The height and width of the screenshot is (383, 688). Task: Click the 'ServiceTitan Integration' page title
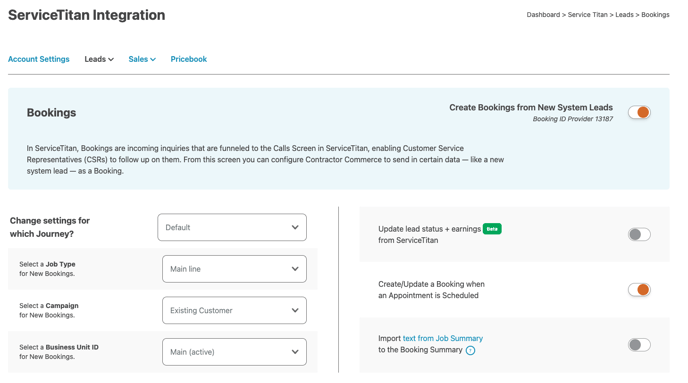86,15
